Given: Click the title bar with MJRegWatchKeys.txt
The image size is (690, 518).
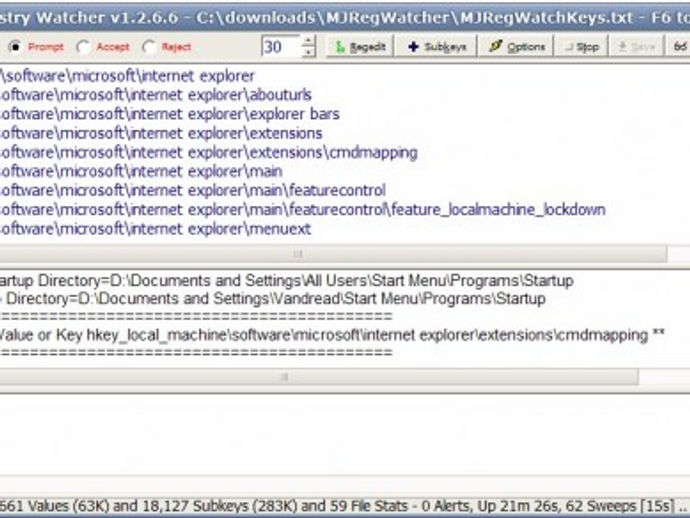Looking at the screenshot, I should 345,18.
